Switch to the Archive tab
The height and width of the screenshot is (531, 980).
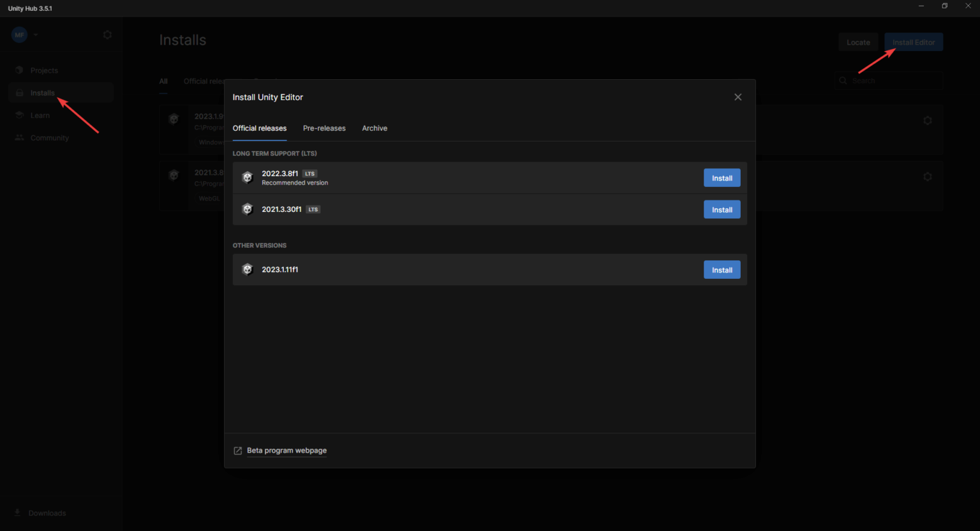tap(375, 128)
